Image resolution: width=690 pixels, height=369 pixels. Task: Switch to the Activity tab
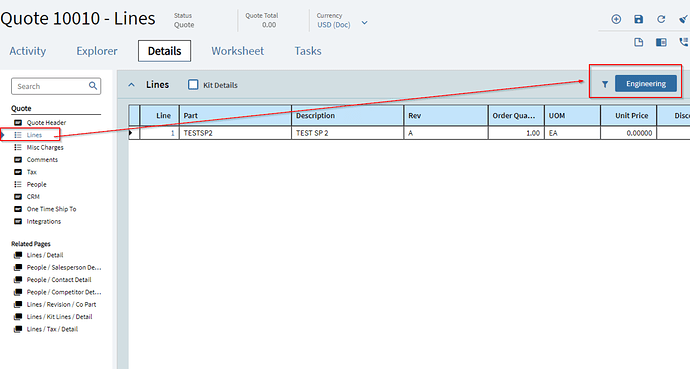click(28, 51)
